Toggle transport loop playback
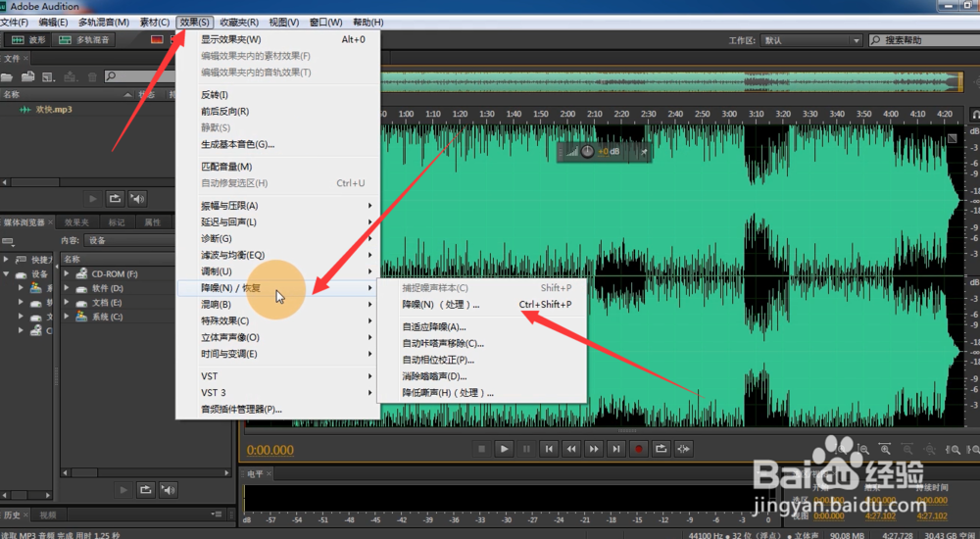980x539 pixels. pyautogui.click(x=661, y=449)
